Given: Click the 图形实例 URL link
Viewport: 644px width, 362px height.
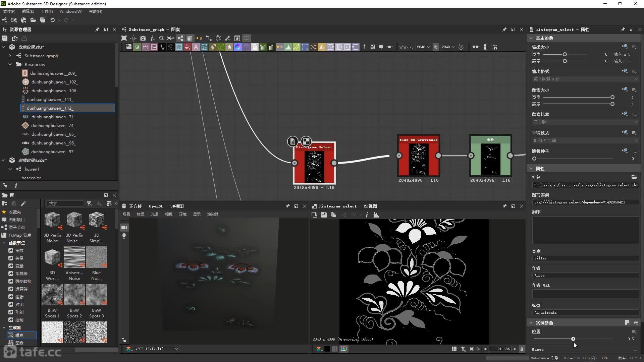Looking at the screenshot, I should (x=580, y=202).
